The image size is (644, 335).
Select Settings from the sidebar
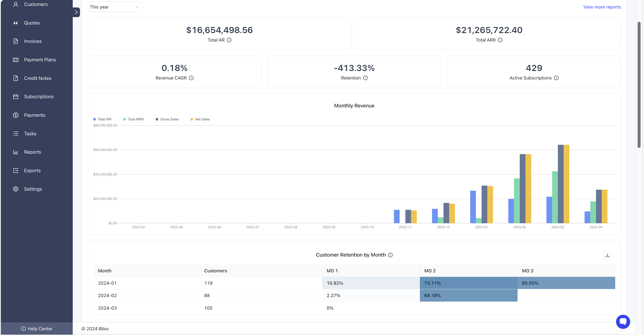pyautogui.click(x=33, y=189)
